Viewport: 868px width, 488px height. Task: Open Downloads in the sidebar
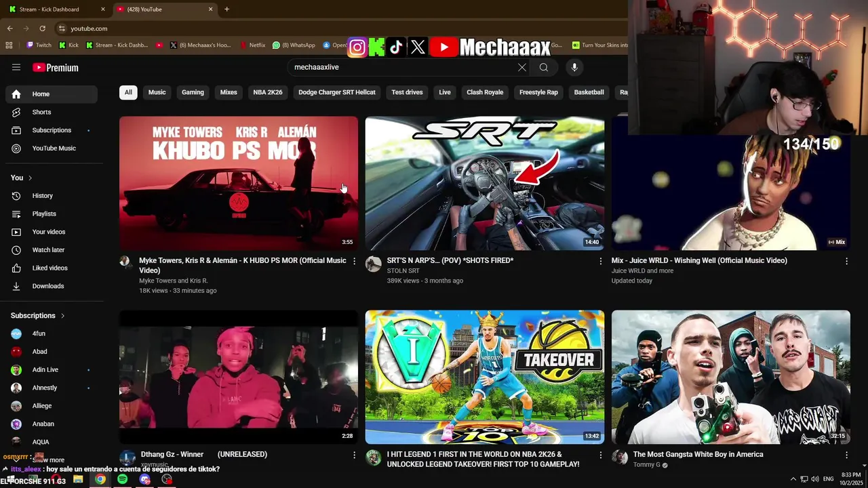click(x=52, y=286)
